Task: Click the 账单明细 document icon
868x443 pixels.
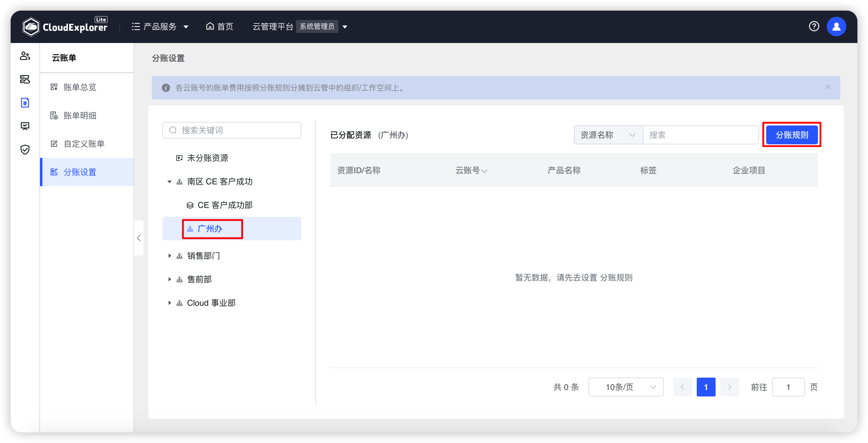Action: point(54,116)
